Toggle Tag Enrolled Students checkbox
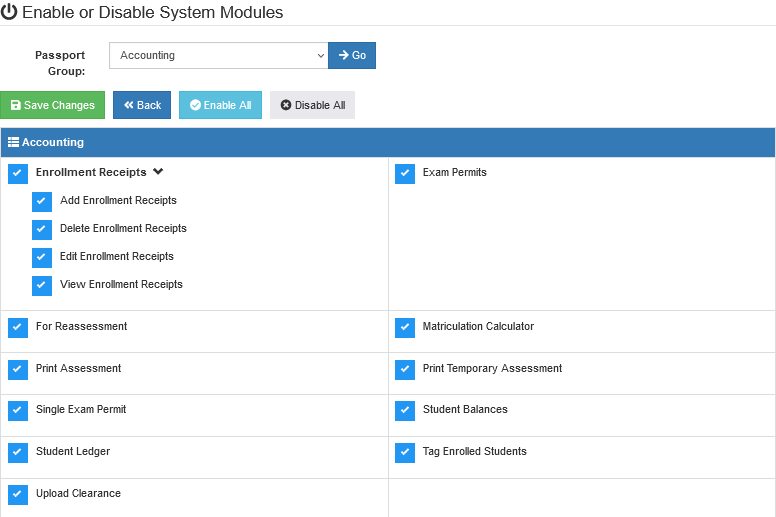 tap(405, 453)
